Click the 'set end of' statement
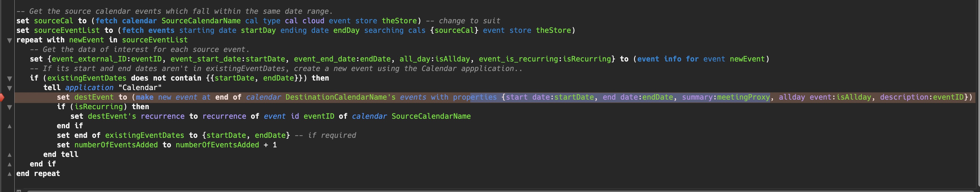Image resolution: width=980 pixels, height=192 pixels. (x=78, y=136)
